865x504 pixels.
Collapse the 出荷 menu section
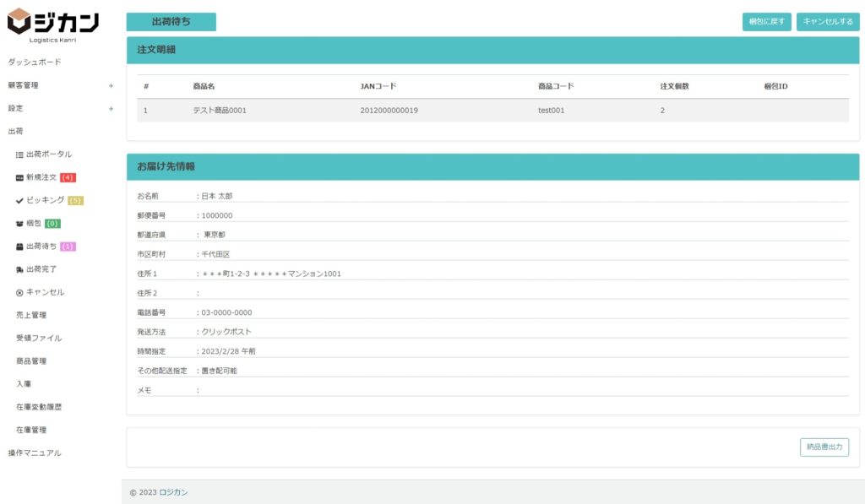tap(15, 132)
